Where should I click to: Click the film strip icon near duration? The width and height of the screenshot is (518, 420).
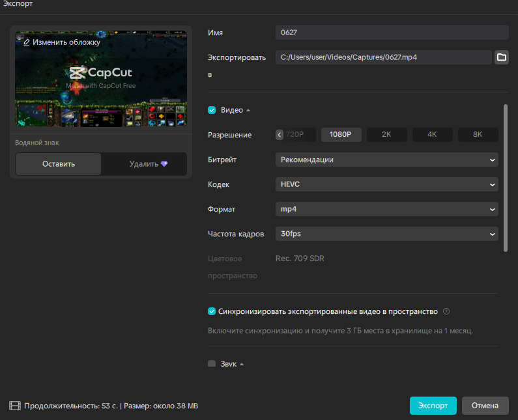point(15,406)
